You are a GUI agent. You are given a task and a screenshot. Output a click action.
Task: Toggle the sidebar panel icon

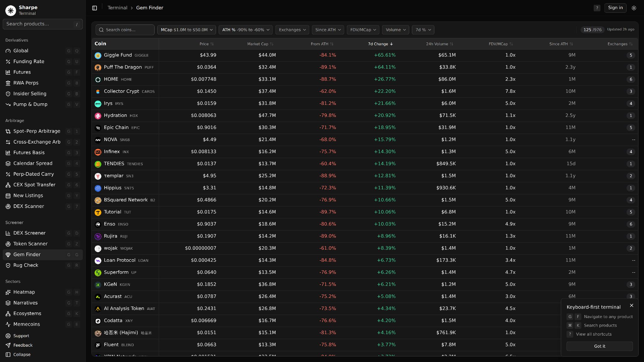tap(95, 8)
